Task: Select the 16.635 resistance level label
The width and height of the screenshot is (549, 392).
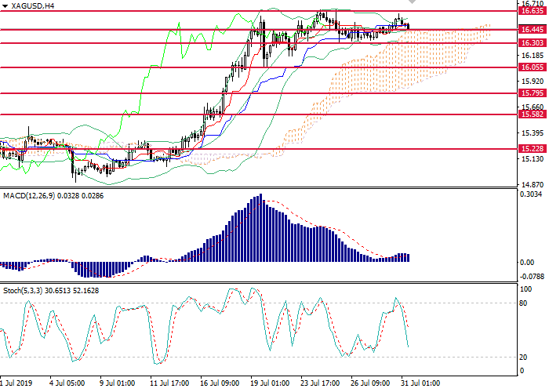Action: (x=533, y=11)
